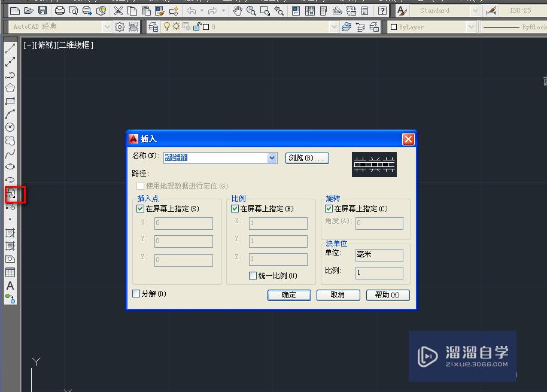Image resolution: width=547 pixels, height=392 pixels.
Task: Select the Multiline Text tool
Action: pyautogui.click(x=10, y=286)
